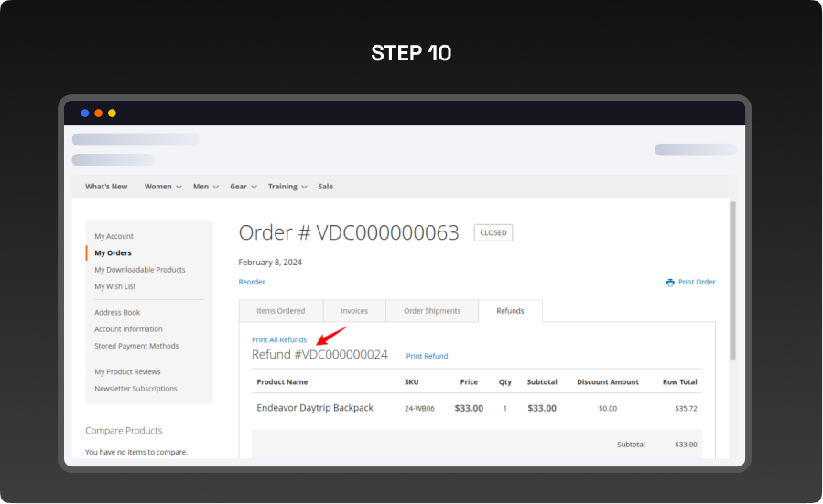This screenshot has width=823, height=504.
Task: Open My Downloadable Products in sidebar
Action: tap(139, 270)
